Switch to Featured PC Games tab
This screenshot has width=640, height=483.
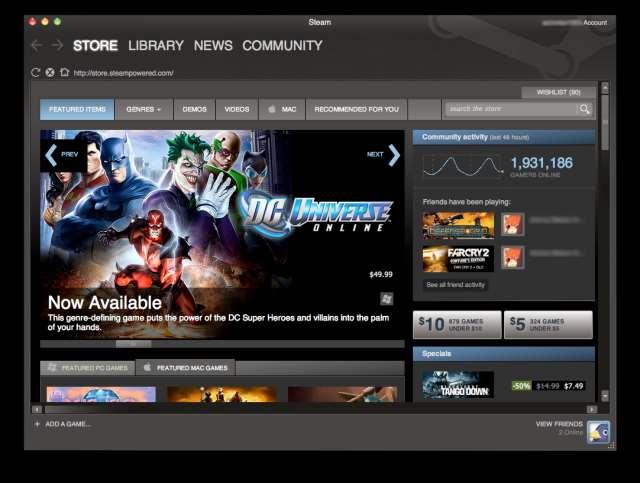tap(88, 368)
